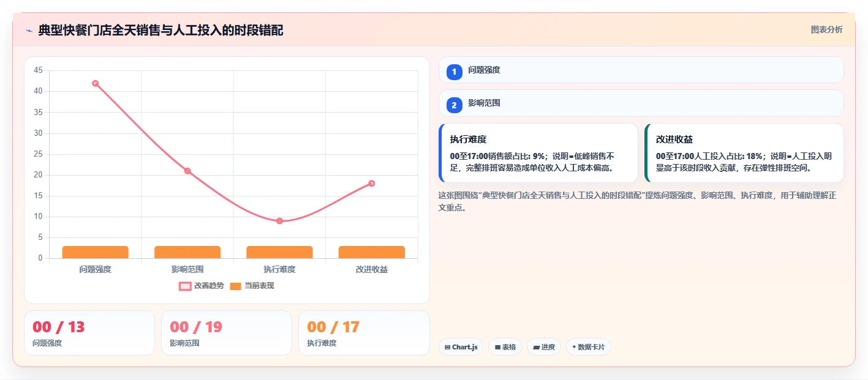Click the x-axis label 改进收益
Viewport: 868px width, 380px height.
click(x=372, y=269)
